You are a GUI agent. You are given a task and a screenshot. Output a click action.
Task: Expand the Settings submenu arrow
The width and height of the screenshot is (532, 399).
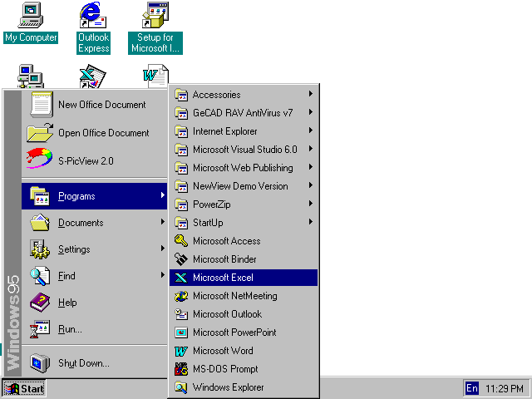coord(163,249)
